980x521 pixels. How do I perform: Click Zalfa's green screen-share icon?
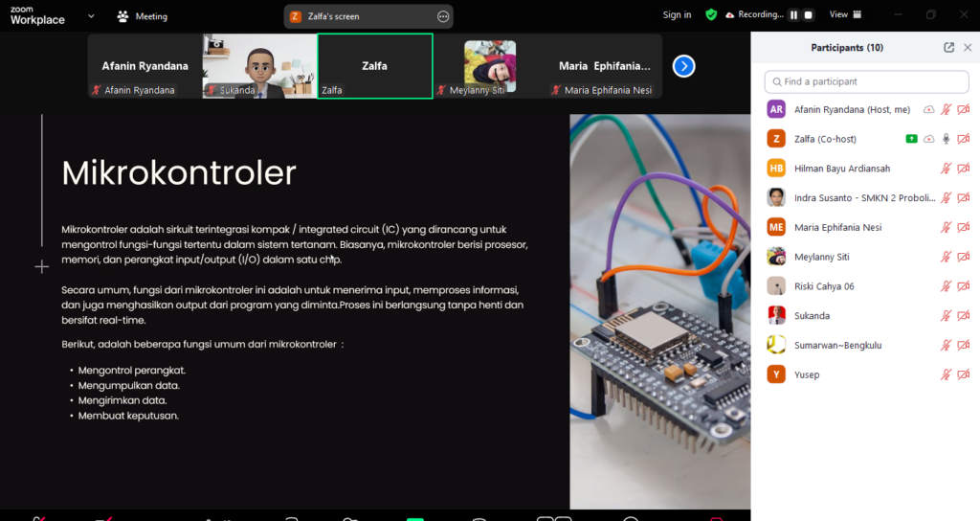click(x=911, y=139)
